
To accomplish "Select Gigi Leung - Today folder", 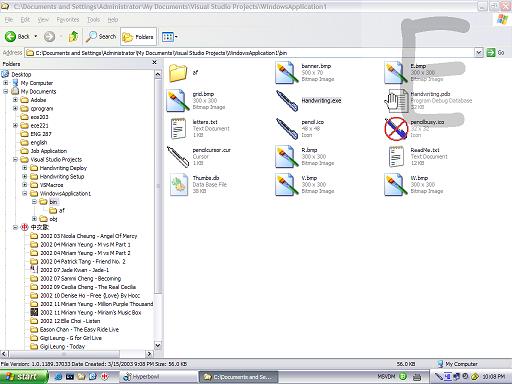I will click(x=62, y=346).
